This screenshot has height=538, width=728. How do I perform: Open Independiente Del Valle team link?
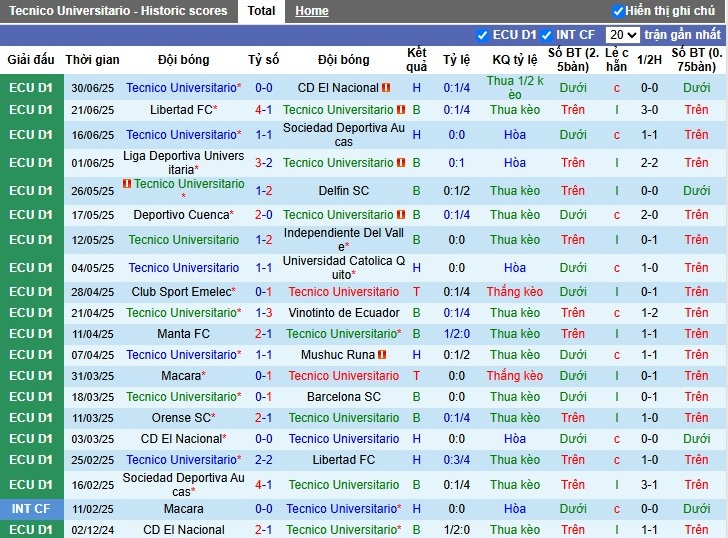pos(344,240)
